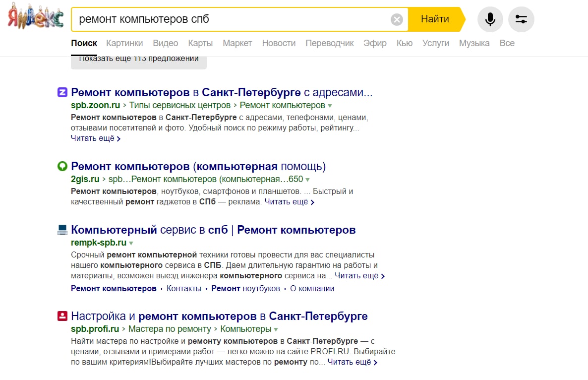
Task: Expand Читать ещё in profi.ru snippet
Action: coord(352,362)
